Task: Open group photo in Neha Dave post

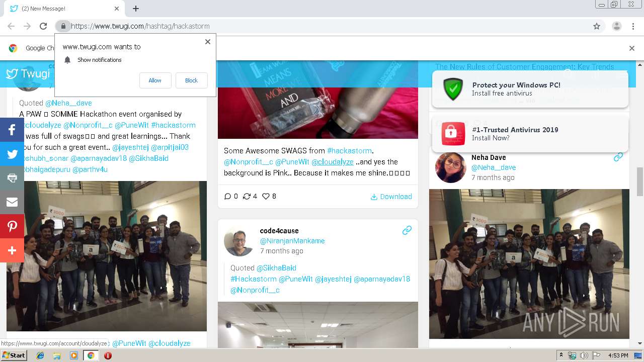Action: 529,264
